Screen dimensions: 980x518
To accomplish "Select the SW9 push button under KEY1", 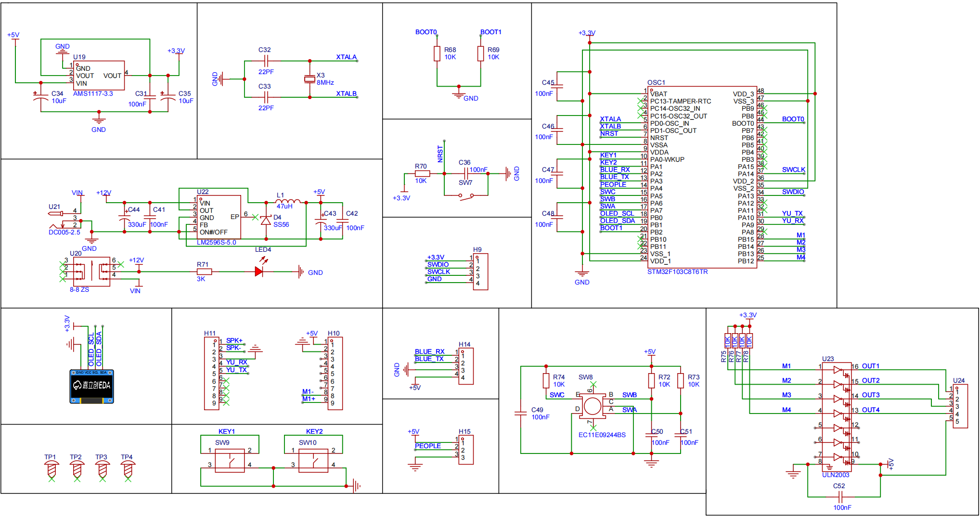I will [x=230, y=461].
